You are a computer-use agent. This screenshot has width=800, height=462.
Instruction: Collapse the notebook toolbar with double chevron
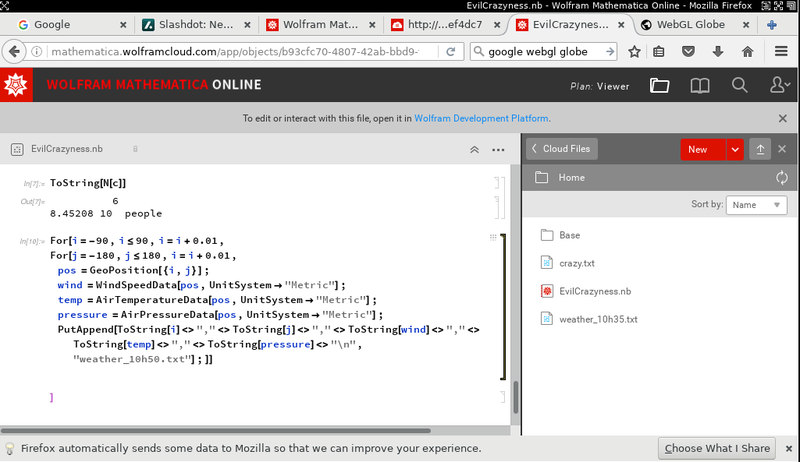pos(474,149)
